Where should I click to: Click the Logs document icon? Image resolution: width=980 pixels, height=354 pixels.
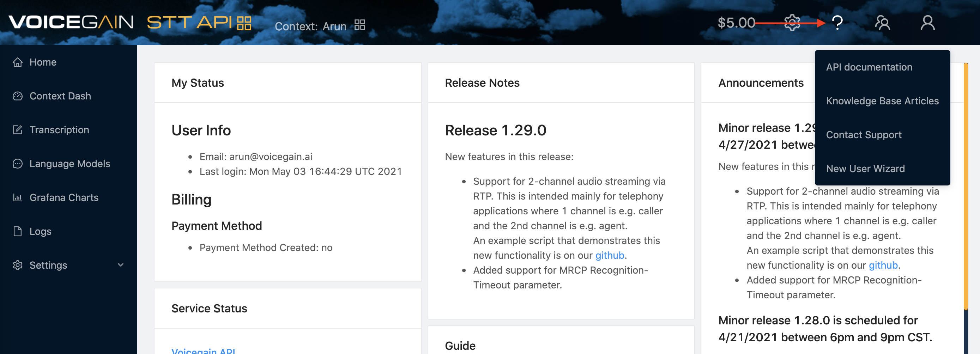point(18,231)
